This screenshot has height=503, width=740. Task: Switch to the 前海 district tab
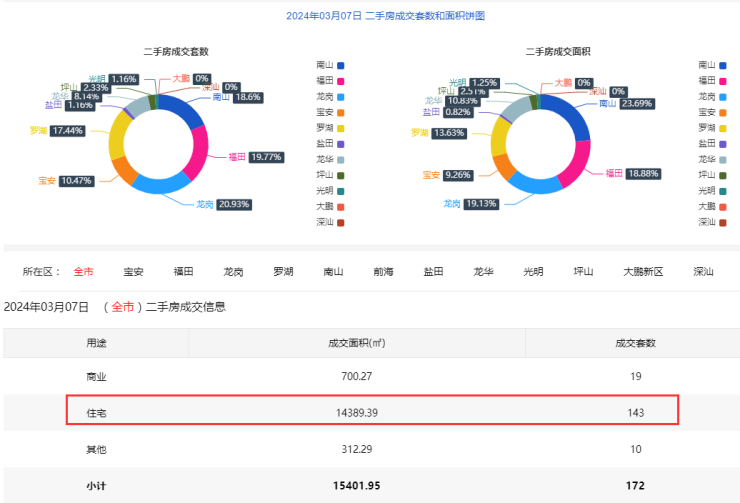click(x=383, y=272)
